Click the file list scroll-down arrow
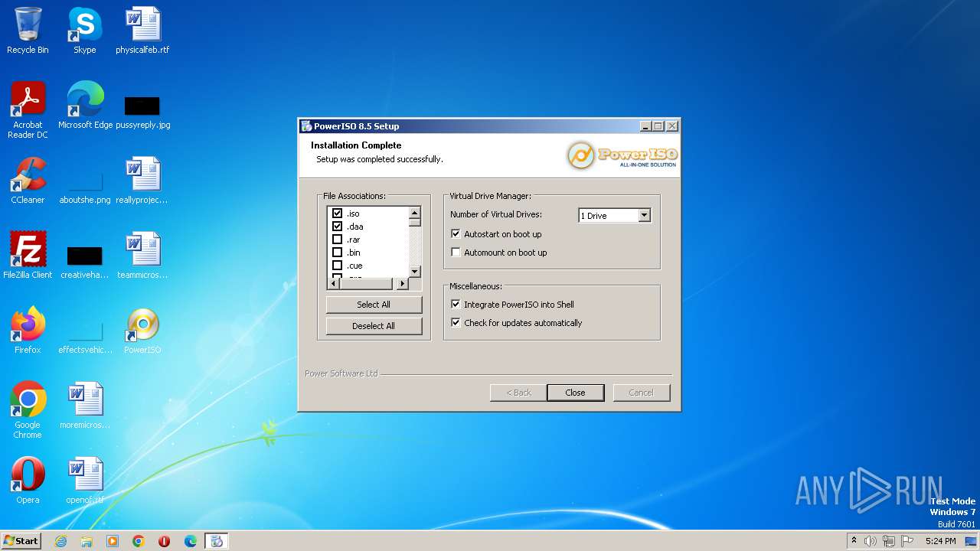 tap(415, 271)
